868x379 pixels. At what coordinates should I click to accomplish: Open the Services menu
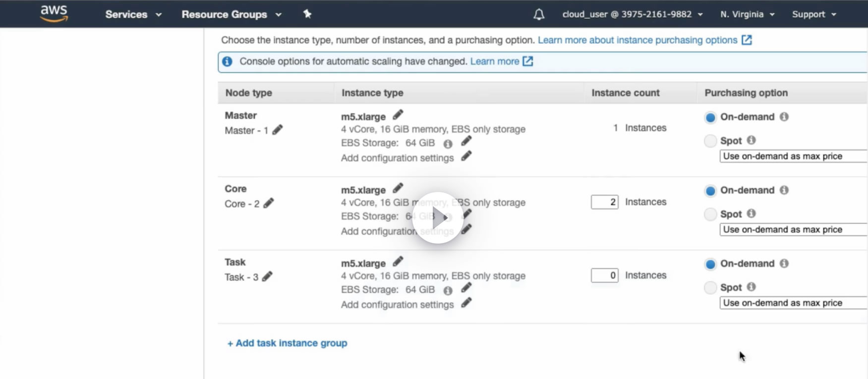[133, 14]
